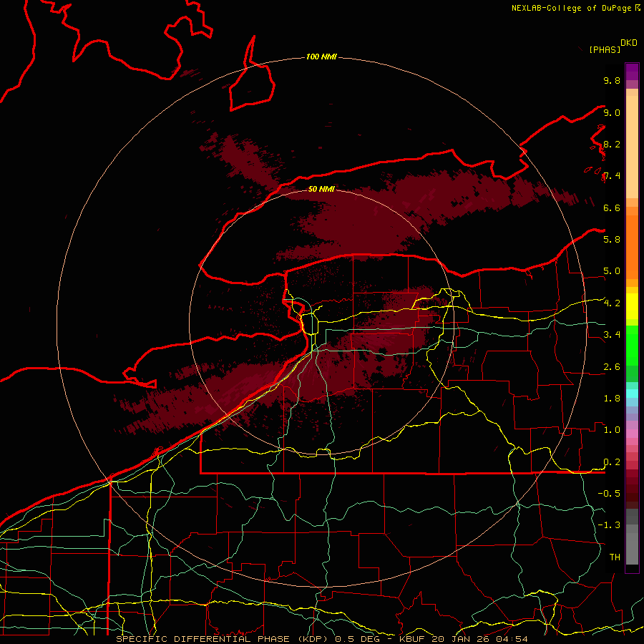Screen dimensions: 644x644
Task: Select the 0.2 value on the scale
Action: coord(612,462)
